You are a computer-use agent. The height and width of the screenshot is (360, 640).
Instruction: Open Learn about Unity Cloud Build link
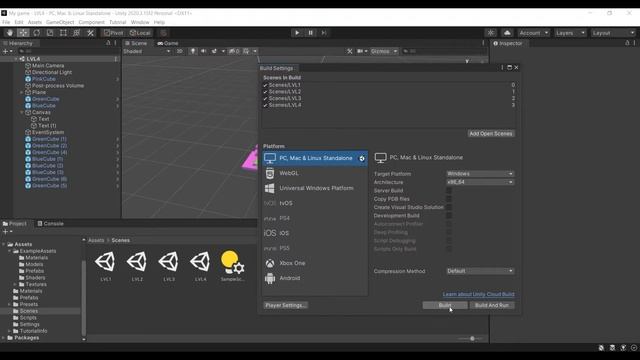coord(478,294)
